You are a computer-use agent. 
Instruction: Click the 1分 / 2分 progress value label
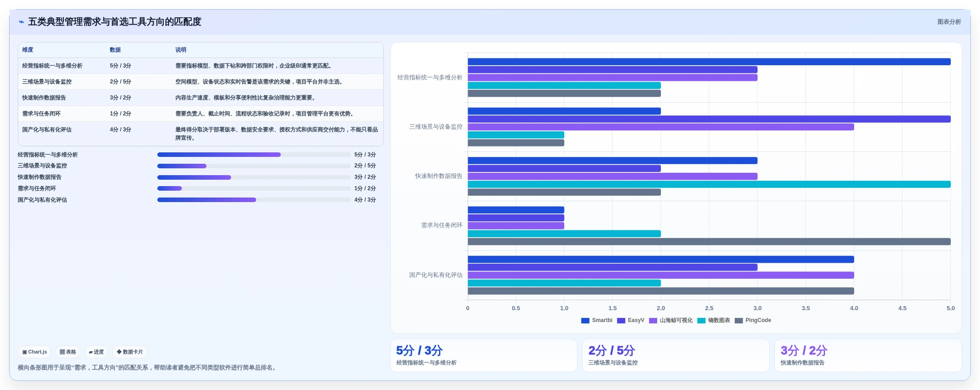[x=365, y=188]
